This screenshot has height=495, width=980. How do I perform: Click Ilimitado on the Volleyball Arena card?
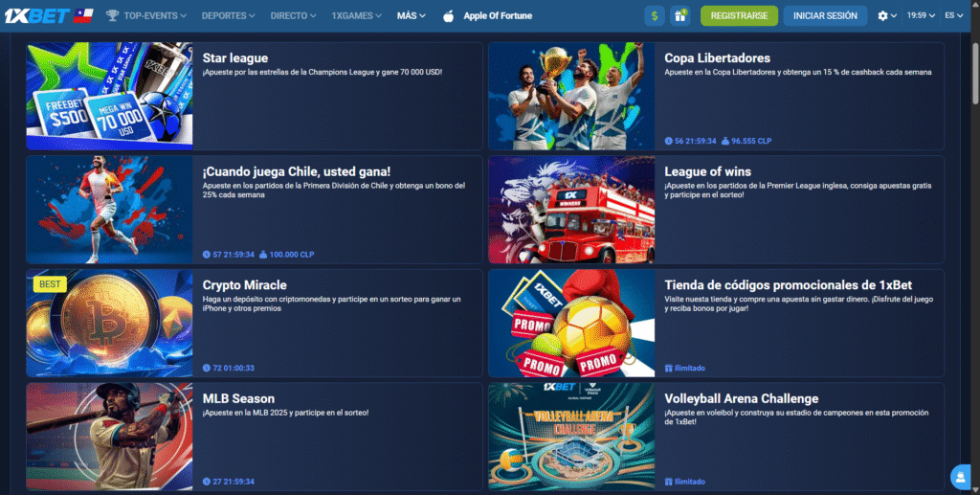(x=689, y=482)
